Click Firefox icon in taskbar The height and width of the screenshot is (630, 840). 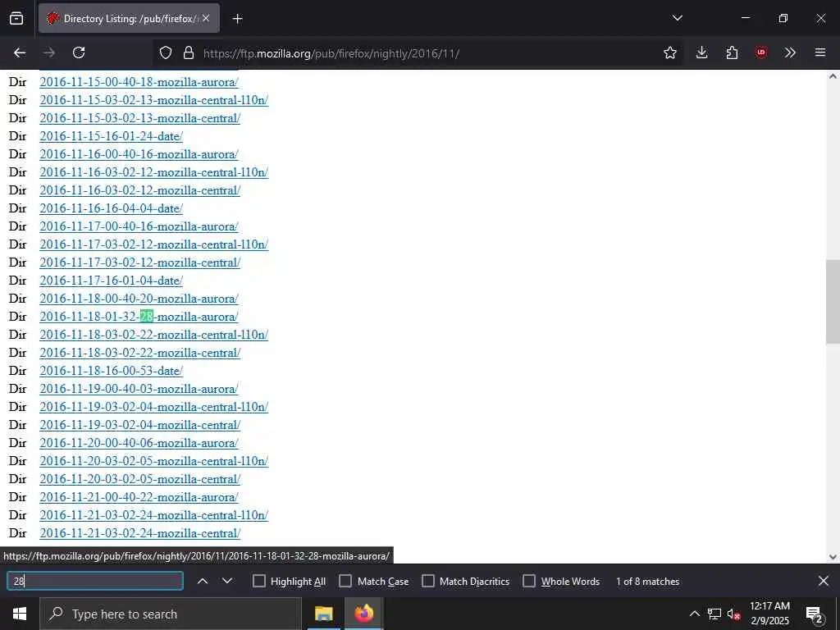pyautogui.click(x=363, y=614)
